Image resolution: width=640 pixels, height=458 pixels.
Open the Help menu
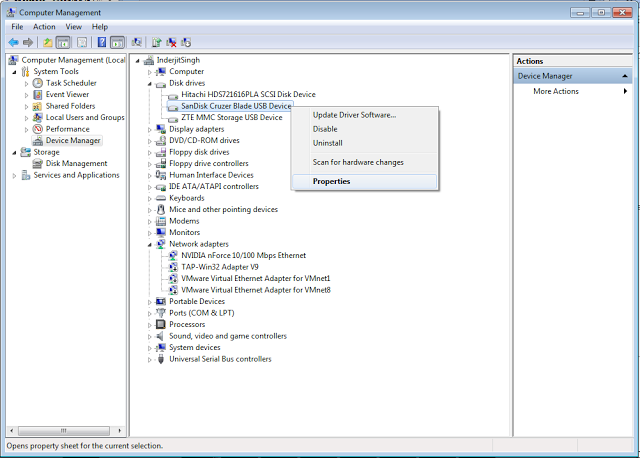(x=100, y=27)
